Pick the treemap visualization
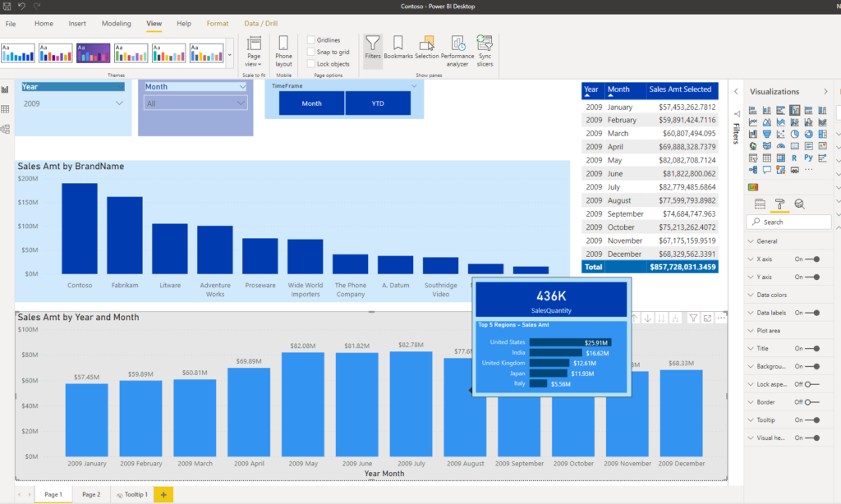The image size is (841, 504). [822, 134]
